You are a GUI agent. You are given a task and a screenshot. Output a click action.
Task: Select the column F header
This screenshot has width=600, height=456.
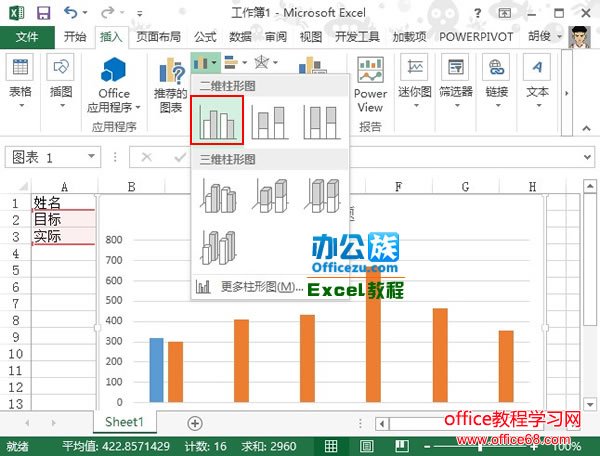(398, 187)
